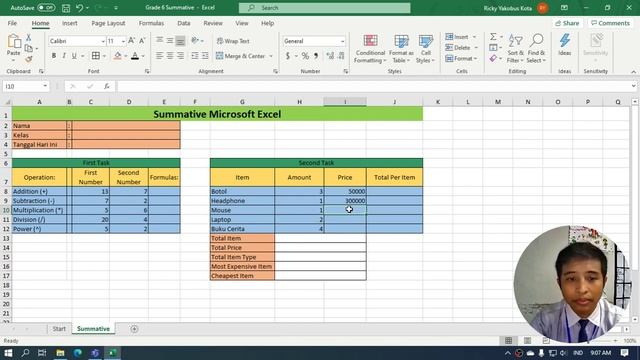This screenshot has width=640, height=360.
Task: Click the Align Left icon
Action: (160, 56)
